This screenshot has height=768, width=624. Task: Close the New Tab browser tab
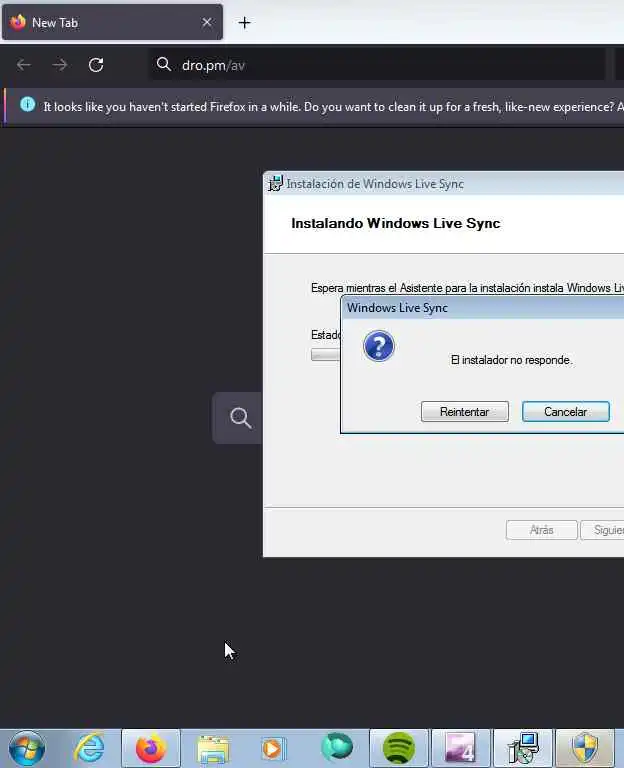(x=207, y=23)
